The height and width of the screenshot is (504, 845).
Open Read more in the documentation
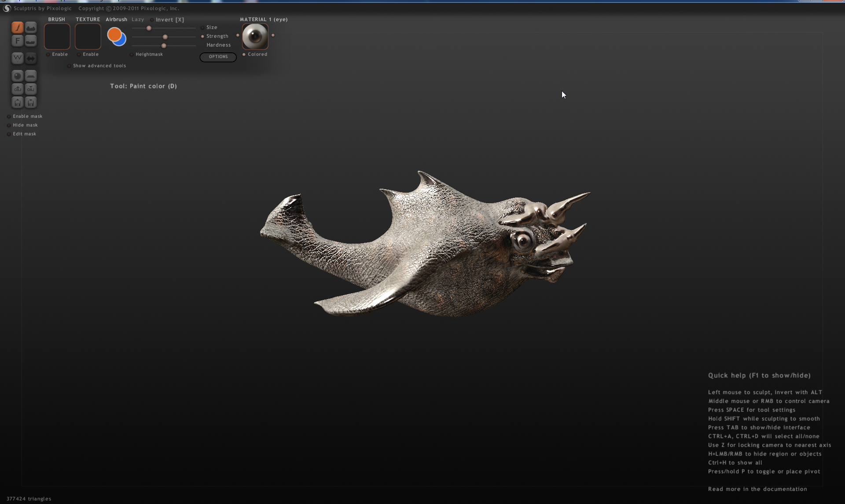coord(757,489)
